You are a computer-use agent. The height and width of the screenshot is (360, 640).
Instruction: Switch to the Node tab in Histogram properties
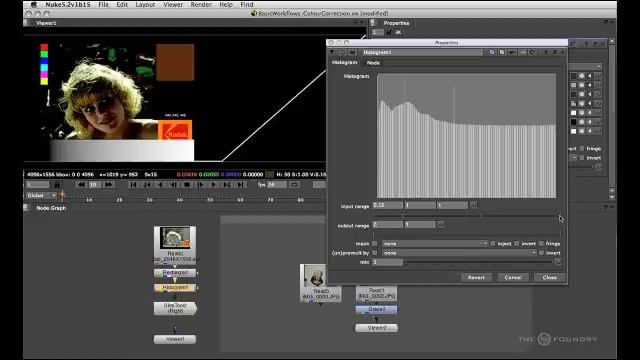(x=373, y=63)
